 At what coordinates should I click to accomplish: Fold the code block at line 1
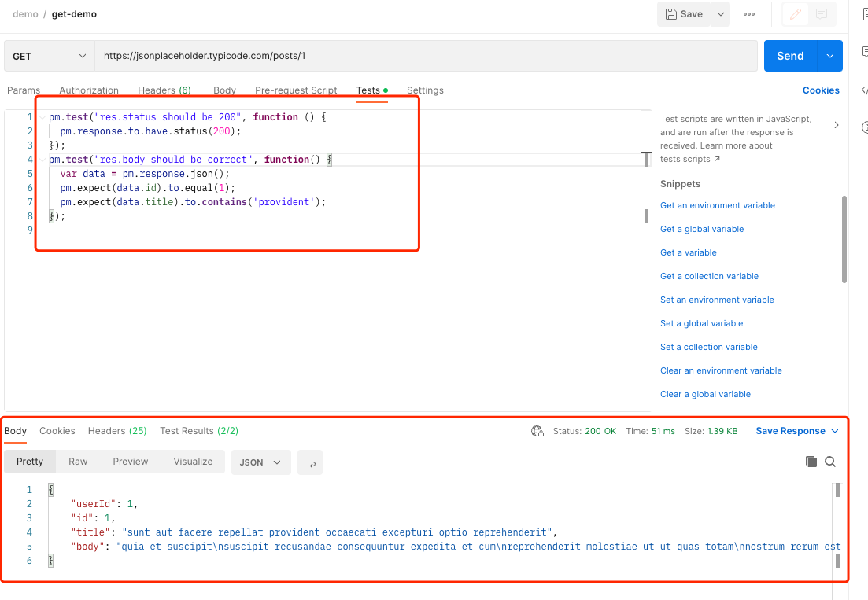[42, 117]
